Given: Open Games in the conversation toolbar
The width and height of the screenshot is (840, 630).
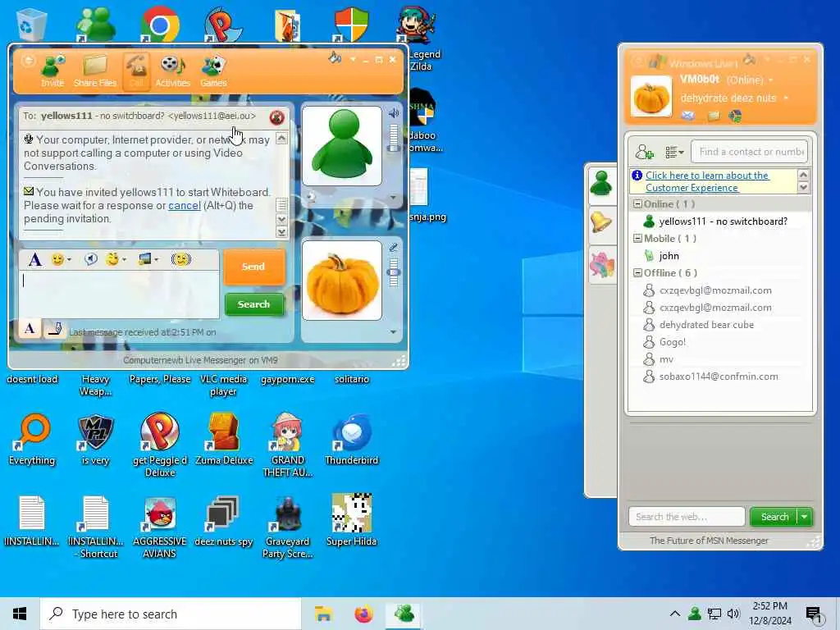Looking at the screenshot, I should point(213,71).
